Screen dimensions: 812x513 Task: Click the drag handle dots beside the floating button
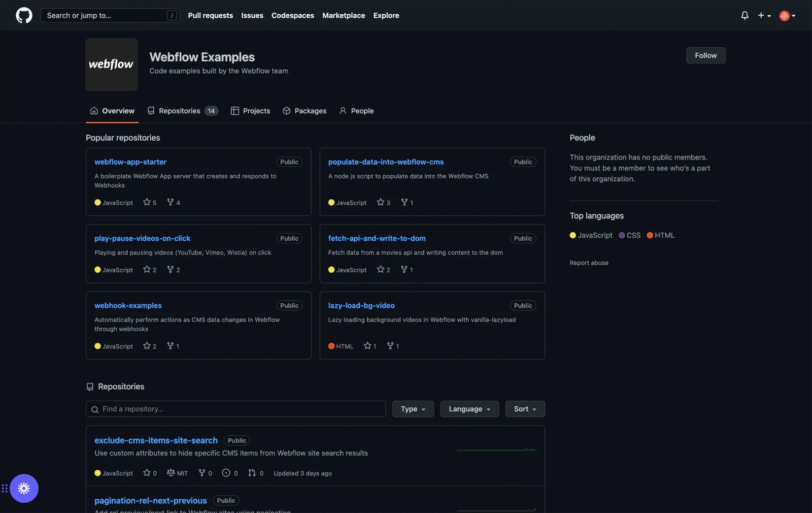[5, 489]
